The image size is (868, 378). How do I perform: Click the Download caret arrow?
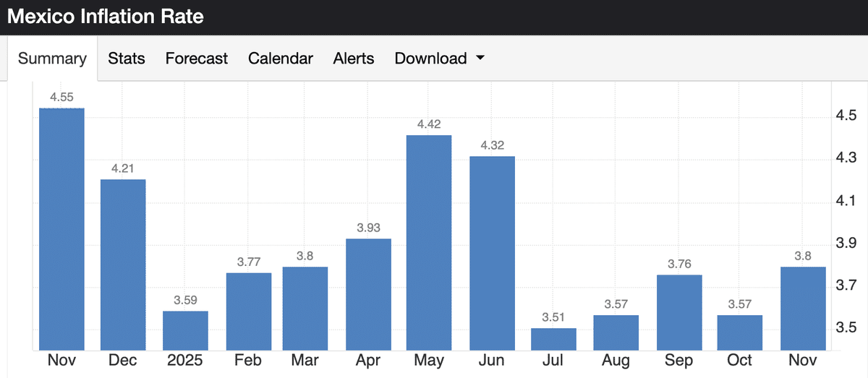[480, 59]
